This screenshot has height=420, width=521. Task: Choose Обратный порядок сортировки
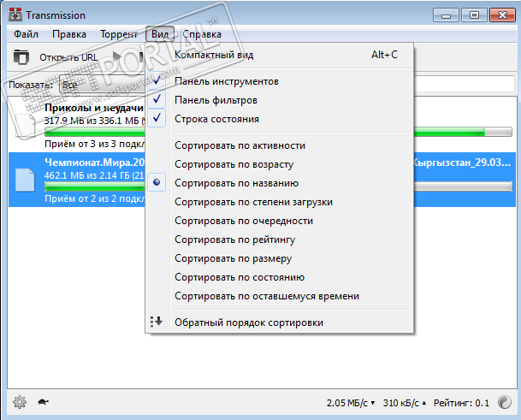coord(280,322)
